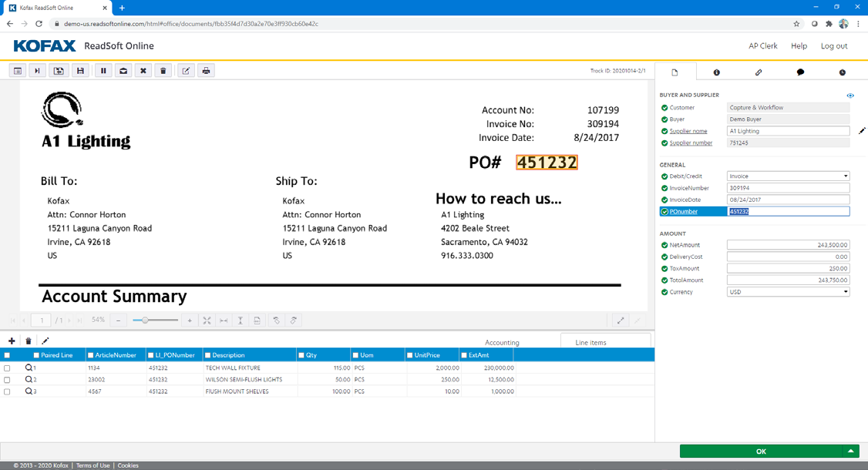The width and height of the screenshot is (868, 470).
Task: Open the document fields tab icon
Action: tap(675, 72)
